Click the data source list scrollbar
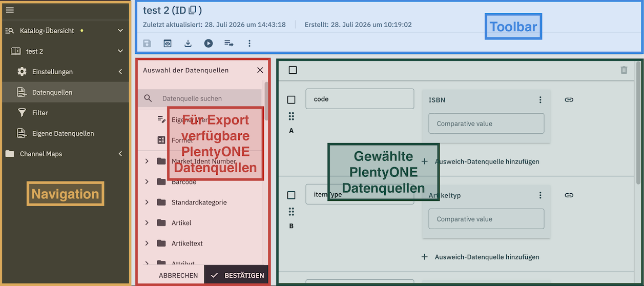 (x=266, y=100)
